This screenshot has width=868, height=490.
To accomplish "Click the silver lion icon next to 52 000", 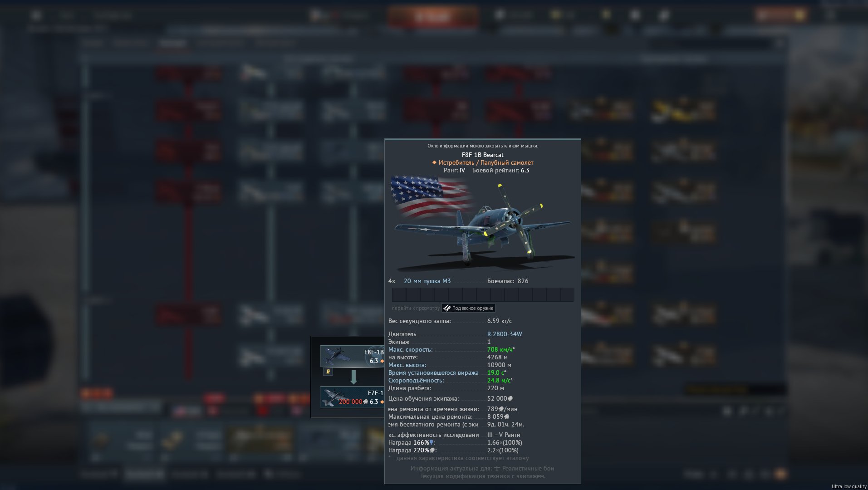I will click(x=510, y=399).
